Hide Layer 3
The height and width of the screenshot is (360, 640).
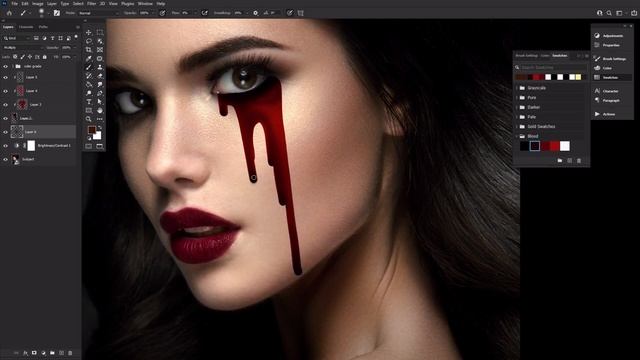point(5,105)
